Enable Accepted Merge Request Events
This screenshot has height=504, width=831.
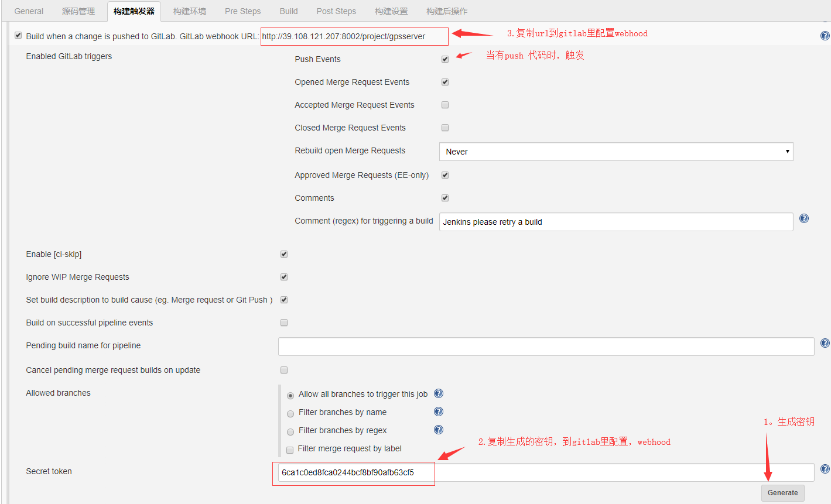(445, 105)
